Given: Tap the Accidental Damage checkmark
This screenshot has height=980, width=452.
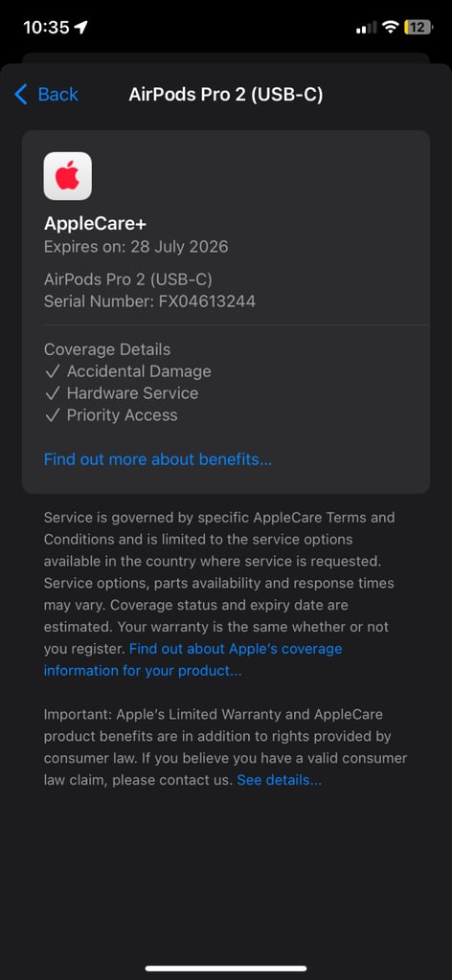Looking at the screenshot, I should point(52,372).
